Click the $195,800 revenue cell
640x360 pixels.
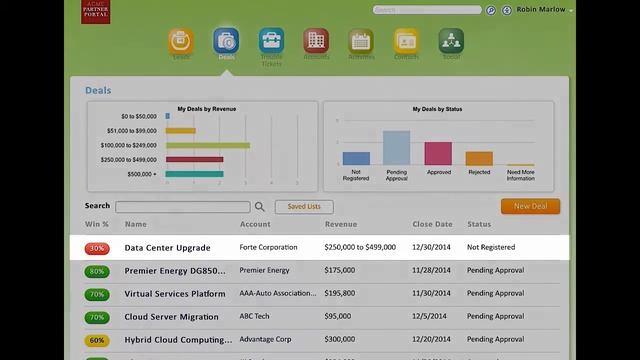click(340, 293)
